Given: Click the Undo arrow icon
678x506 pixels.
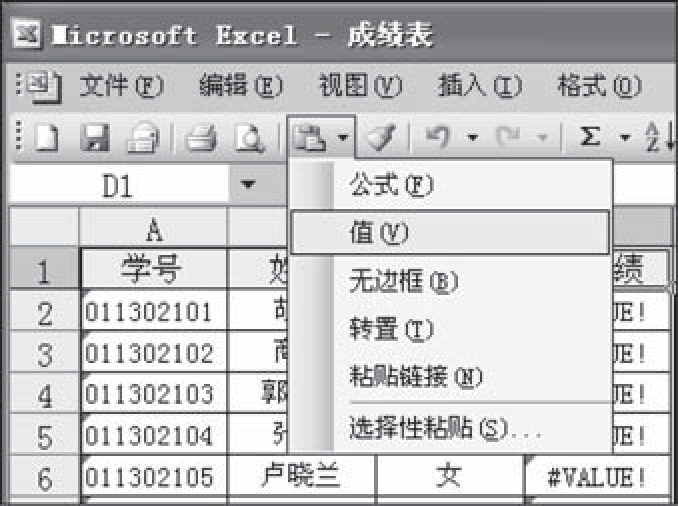Looking at the screenshot, I should click(x=438, y=137).
